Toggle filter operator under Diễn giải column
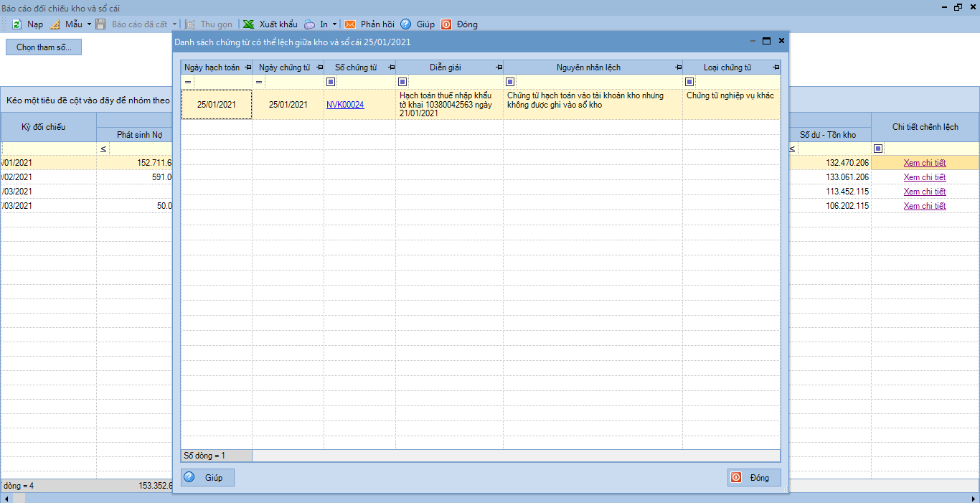Viewport: 980px width, 503px height. (402, 82)
